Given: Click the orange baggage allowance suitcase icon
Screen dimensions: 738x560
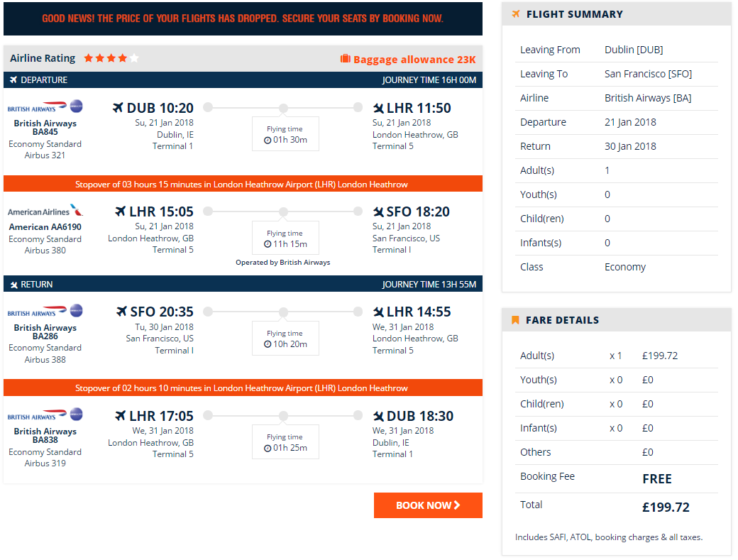Looking at the screenshot, I should [346, 59].
